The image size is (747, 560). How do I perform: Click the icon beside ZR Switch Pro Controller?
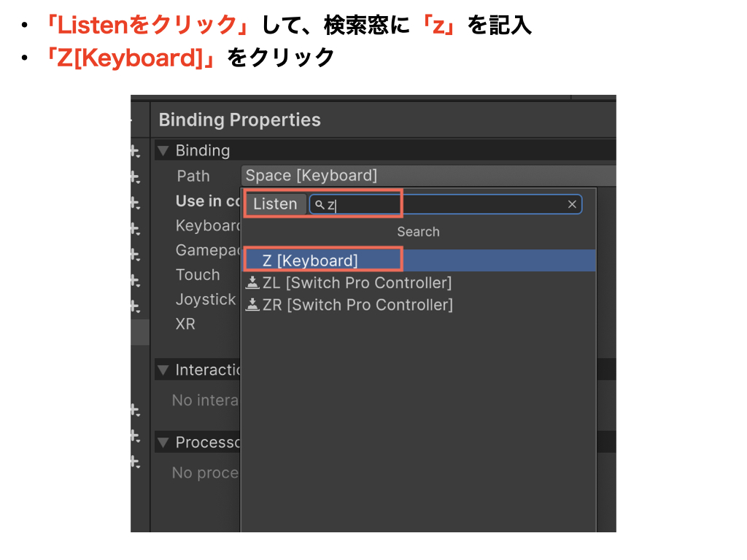pos(252,305)
